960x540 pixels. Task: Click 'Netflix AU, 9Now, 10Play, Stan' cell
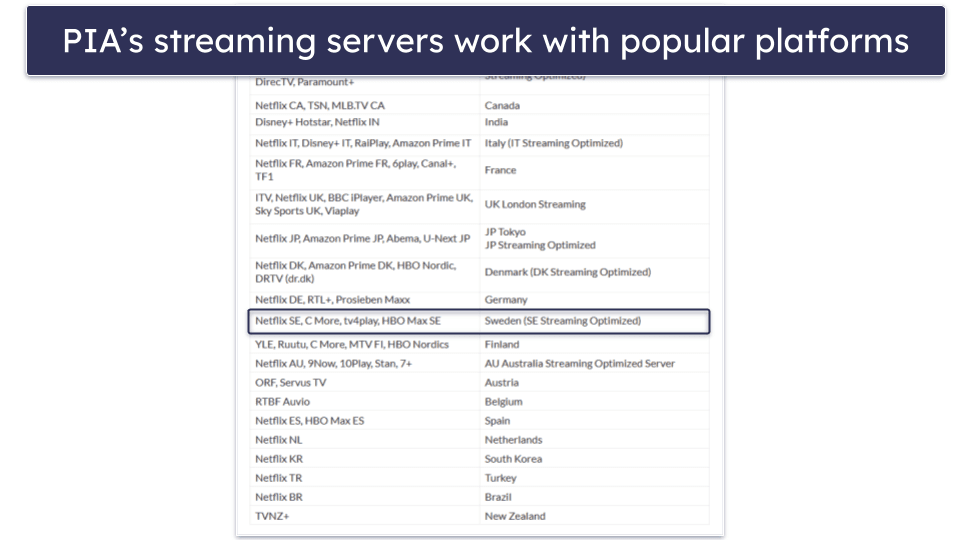point(364,364)
